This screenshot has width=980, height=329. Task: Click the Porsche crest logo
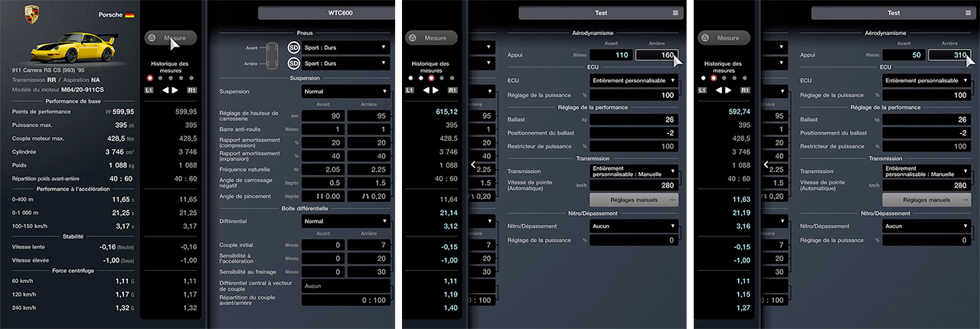[x=31, y=14]
